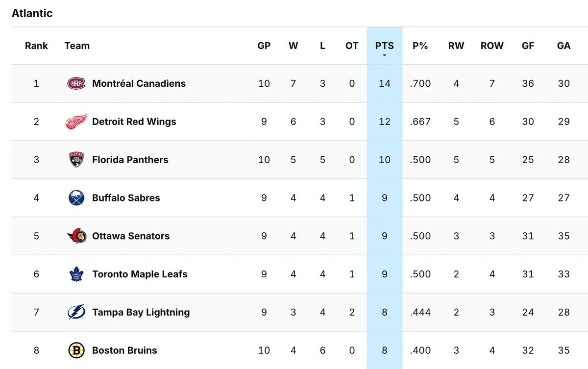This screenshot has height=369, width=588.
Task: Sort by the L column header
Action: (322, 46)
